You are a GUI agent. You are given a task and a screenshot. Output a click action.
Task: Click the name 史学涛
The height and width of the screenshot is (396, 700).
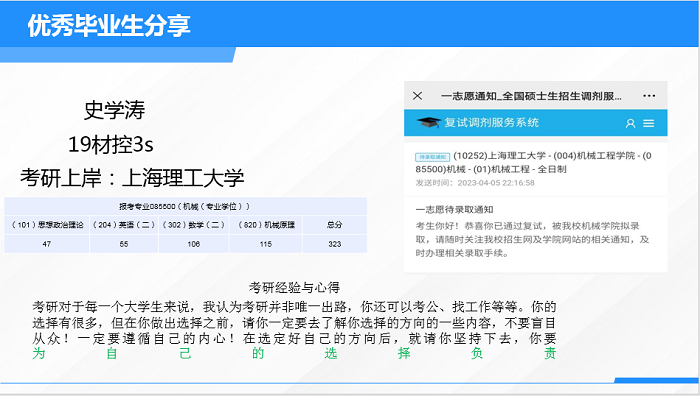(115, 110)
